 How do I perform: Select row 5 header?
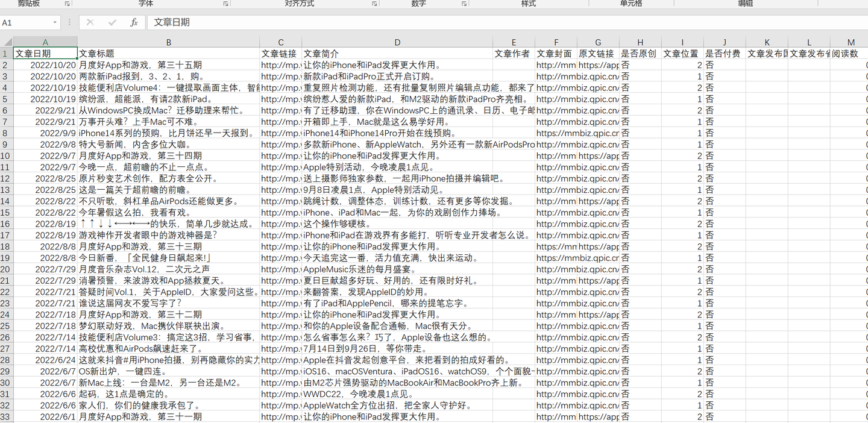pyautogui.click(x=7, y=99)
